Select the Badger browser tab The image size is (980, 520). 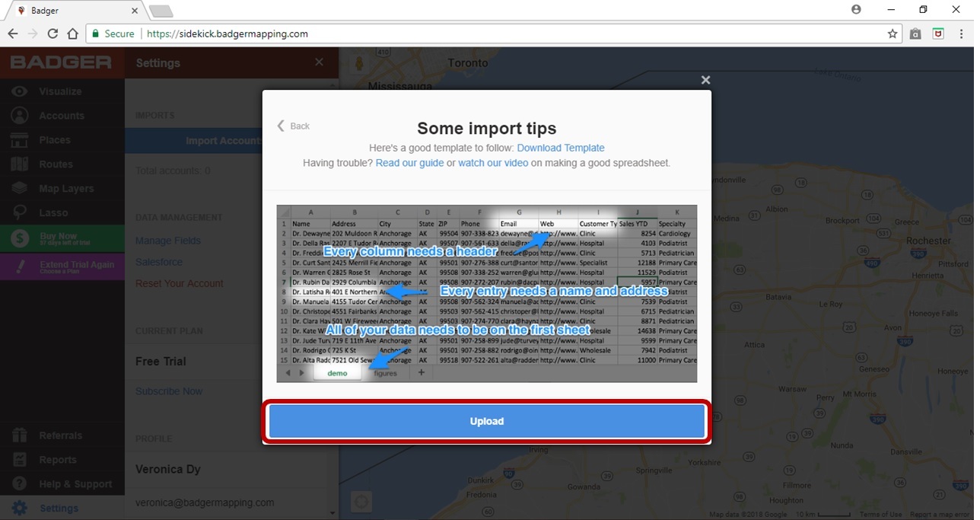tap(75, 11)
